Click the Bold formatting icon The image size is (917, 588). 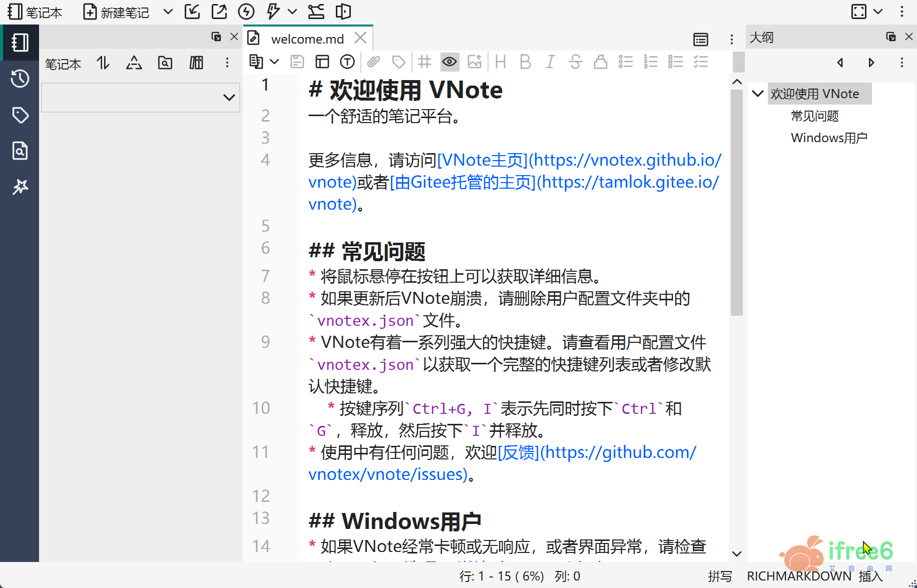pos(525,62)
